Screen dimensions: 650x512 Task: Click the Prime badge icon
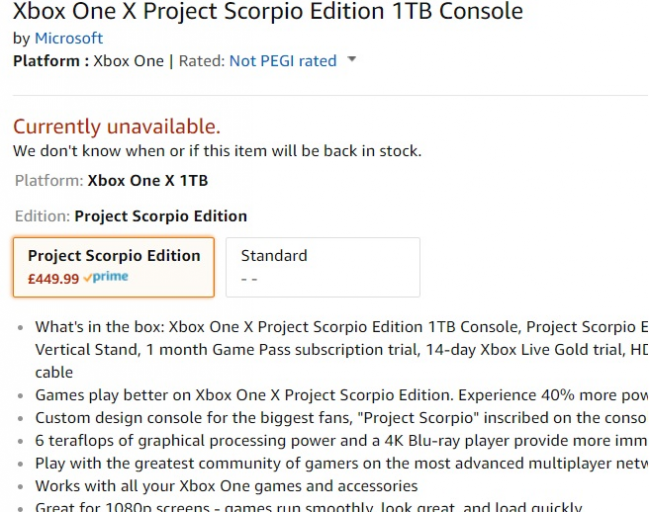tap(106, 277)
